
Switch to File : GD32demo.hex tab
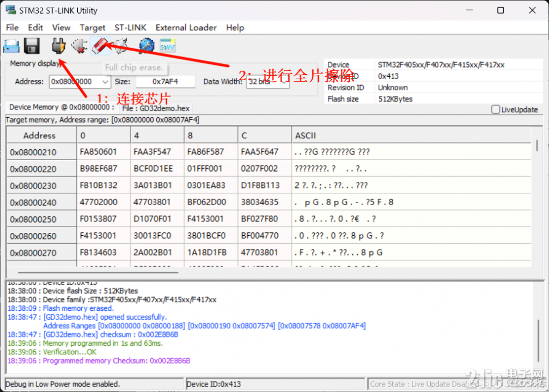(x=156, y=108)
